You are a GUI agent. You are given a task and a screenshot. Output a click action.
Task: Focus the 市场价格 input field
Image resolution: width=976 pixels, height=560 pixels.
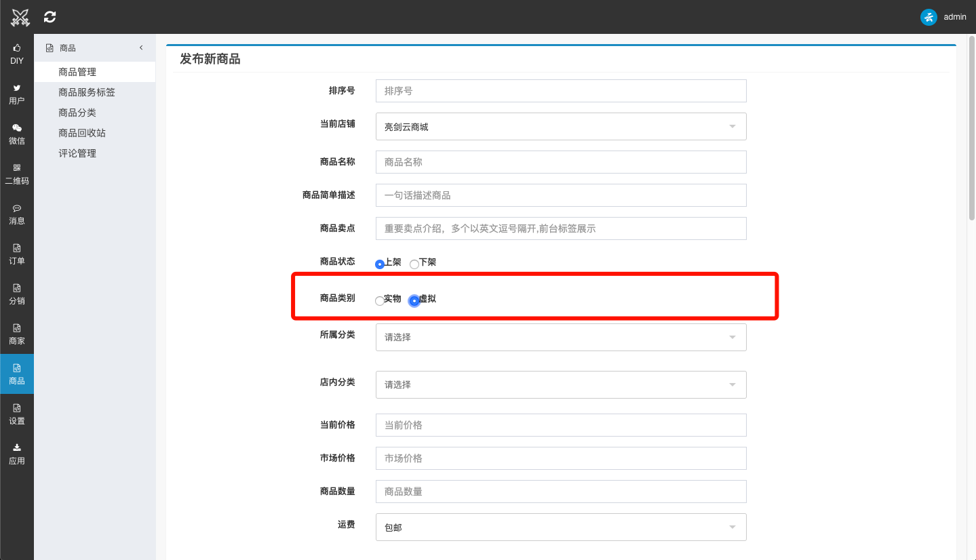[x=561, y=458]
